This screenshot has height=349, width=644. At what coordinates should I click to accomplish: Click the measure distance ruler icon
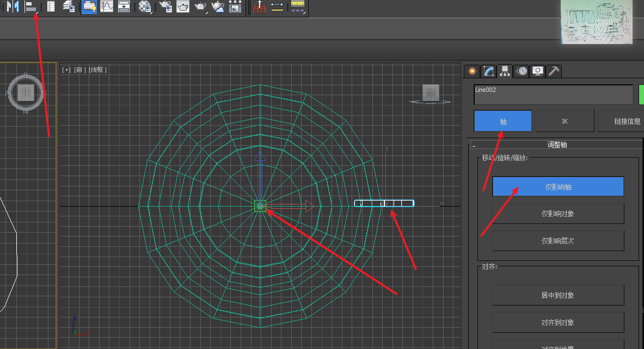click(x=277, y=7)
